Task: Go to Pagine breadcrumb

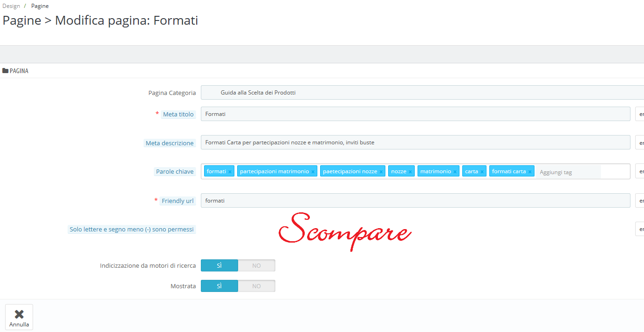Action: pyautogui.click(x=40, y=6)
